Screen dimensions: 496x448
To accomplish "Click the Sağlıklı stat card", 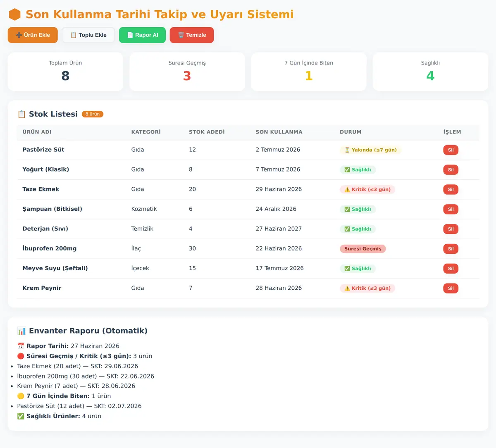I will (x=430, y=71).
